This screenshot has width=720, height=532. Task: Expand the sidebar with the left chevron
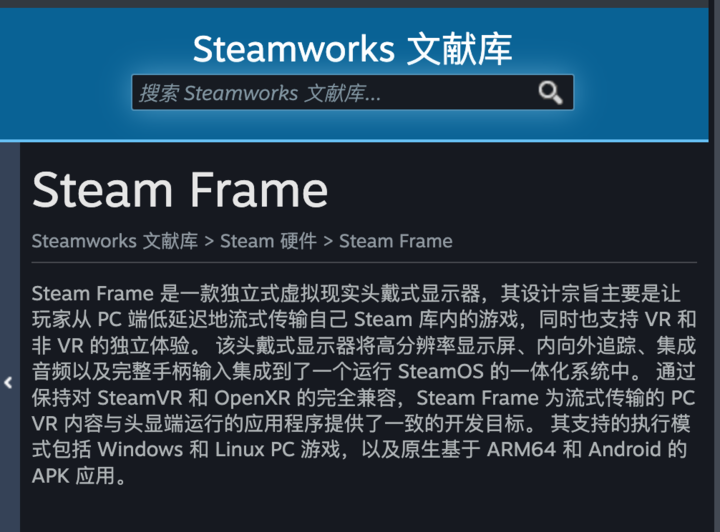click(x=8, y=382)
